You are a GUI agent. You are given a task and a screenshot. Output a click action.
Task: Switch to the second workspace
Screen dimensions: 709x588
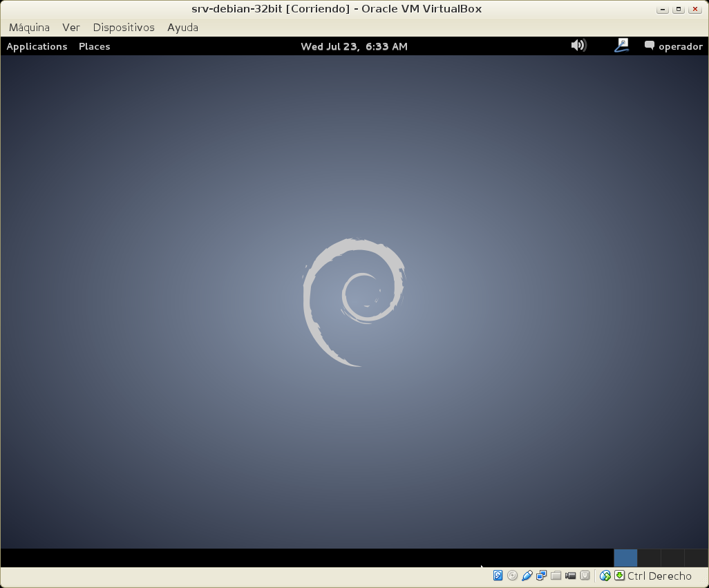(x=649, y=558)
